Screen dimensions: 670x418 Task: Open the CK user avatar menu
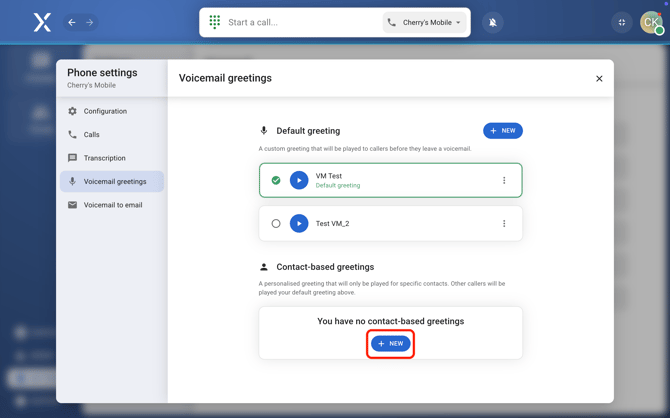point(651,22)
